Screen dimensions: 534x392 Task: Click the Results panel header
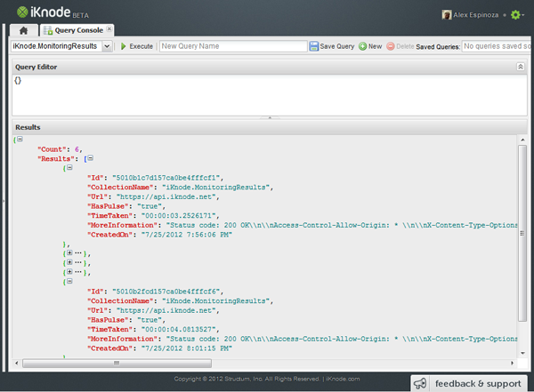tap(270, 127)
